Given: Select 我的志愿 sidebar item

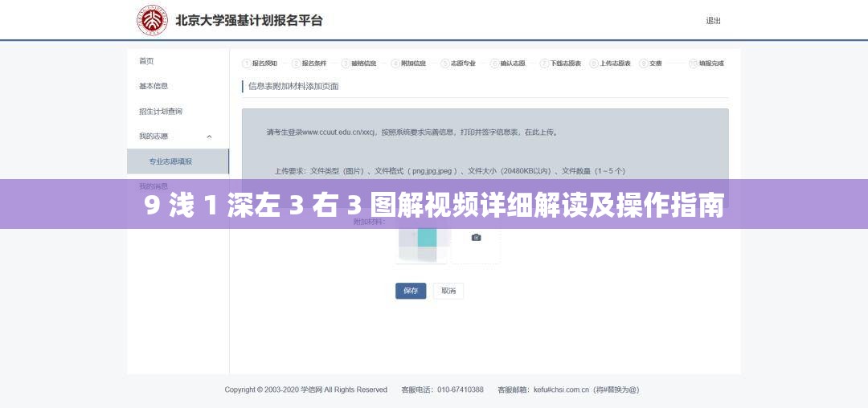Looking at the screenshot, I should (154, 136).
